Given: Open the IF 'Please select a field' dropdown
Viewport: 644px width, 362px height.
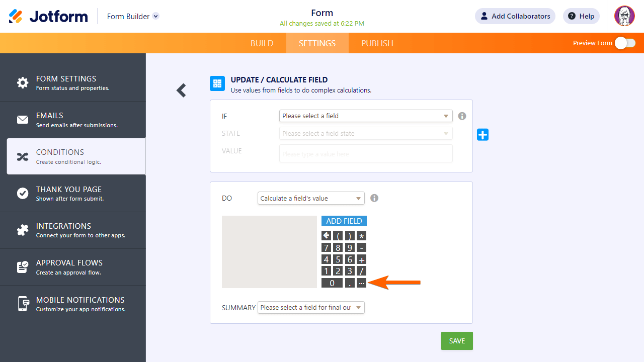Looking at the screenshot, I should pyautogui.click(x=366, y=116).
